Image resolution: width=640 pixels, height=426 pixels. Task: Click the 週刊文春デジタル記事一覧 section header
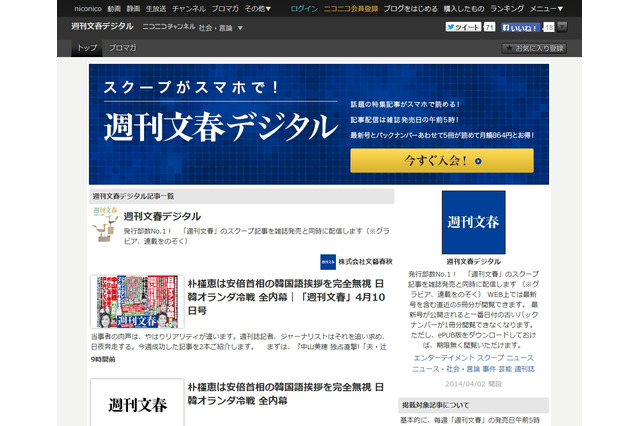click(242, 196)
